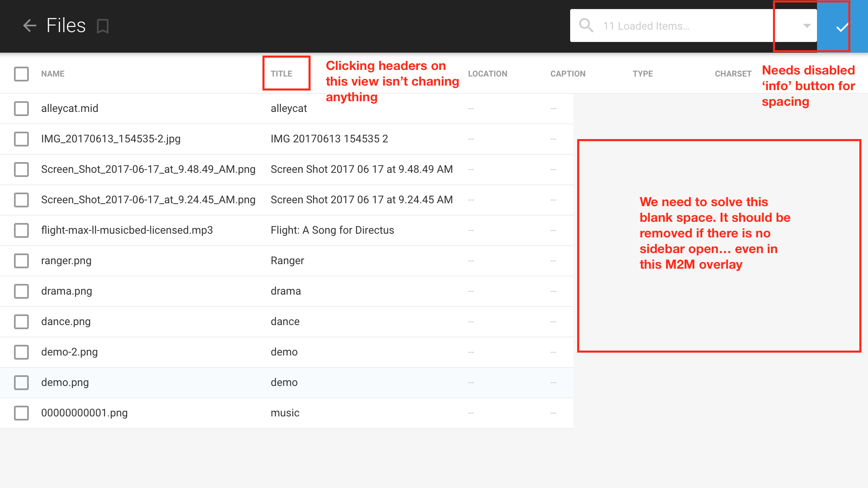
Task: Click the back arrow icon
Action: click(30, 26)
